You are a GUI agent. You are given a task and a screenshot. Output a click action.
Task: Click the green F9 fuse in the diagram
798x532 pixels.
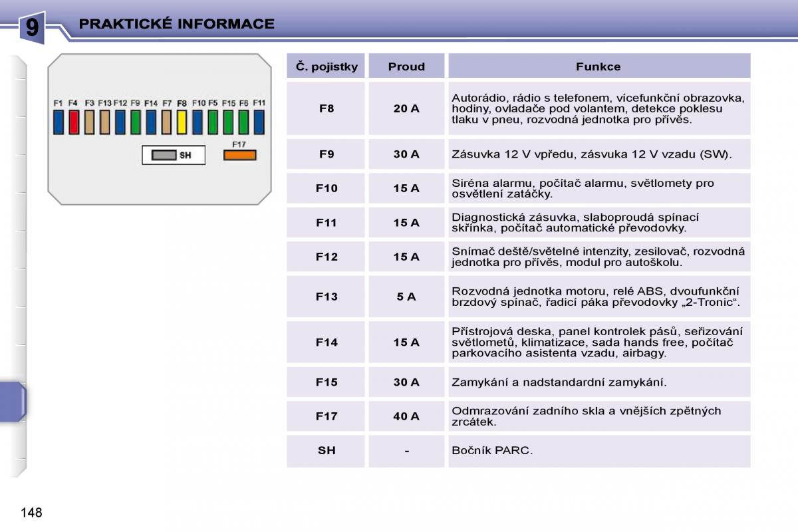point(136,122)
